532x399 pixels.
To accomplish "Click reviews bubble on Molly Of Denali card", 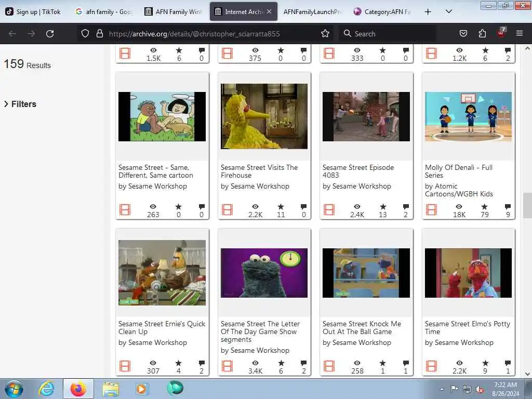I will pyautogui.click(x=508, y=207).
